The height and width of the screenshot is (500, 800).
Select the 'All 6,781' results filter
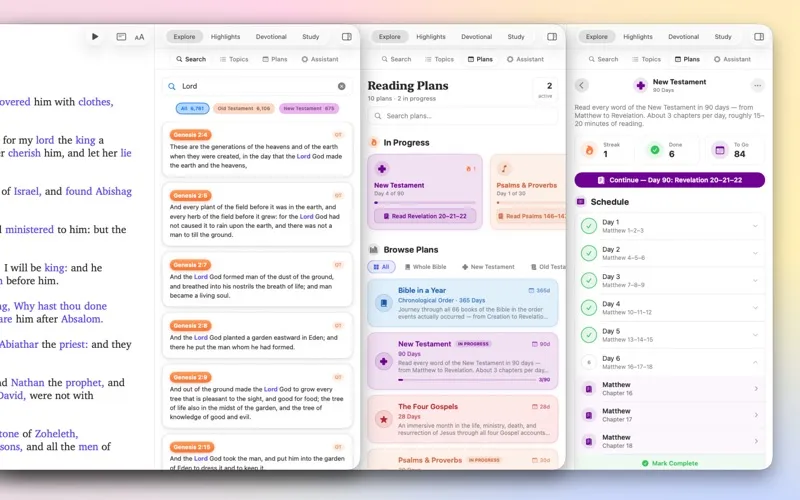(x=192, y=108)
